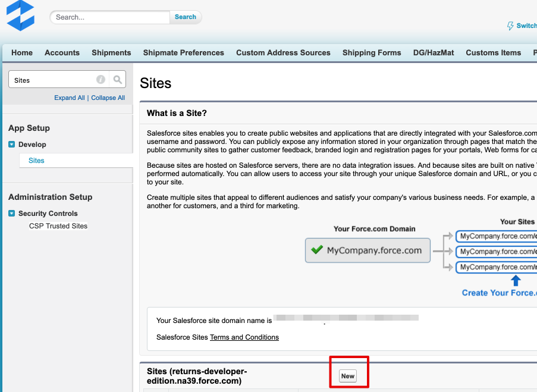
Task: Open the Customs Items tab
Action: (493, 53)
